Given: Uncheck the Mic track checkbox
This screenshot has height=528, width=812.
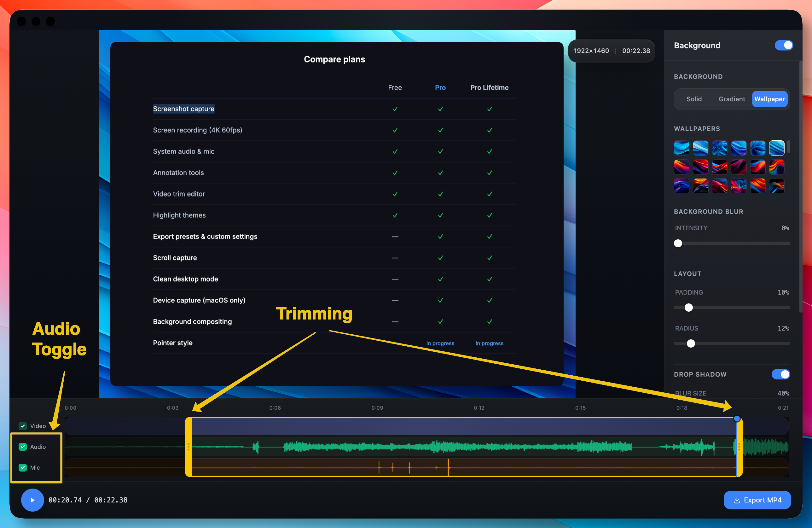Looking at the screenshot, I should [23, 467].
